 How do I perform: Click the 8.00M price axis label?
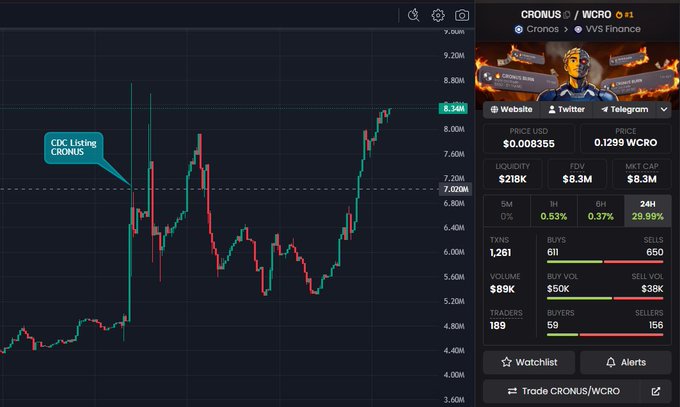tap(454, 129)
